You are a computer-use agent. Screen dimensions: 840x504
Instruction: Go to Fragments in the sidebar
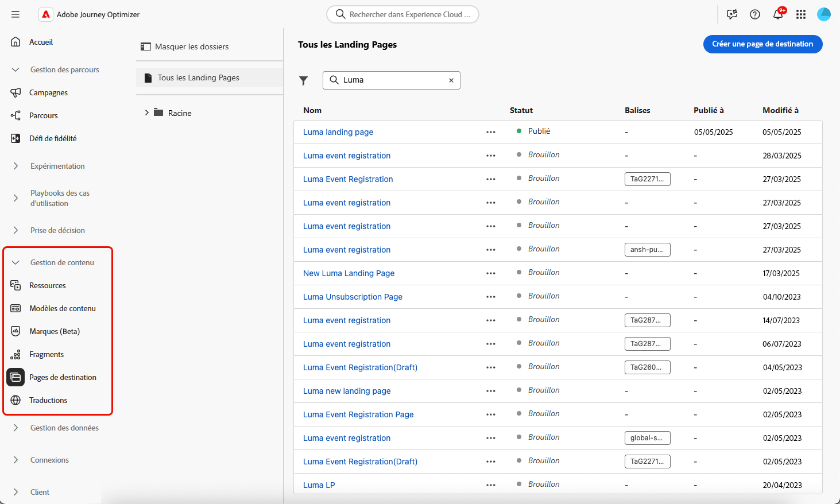pyautogui.click(x=47, y=354)
